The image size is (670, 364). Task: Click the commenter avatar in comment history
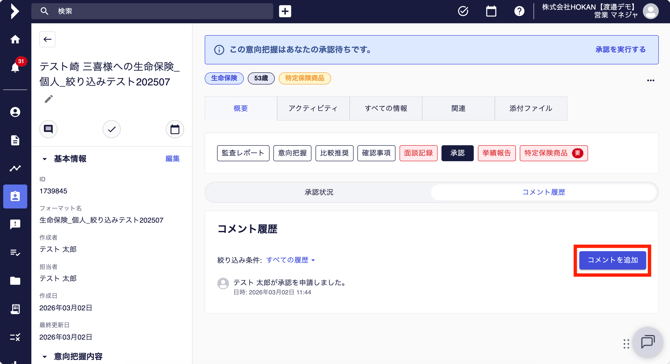point(223,283)
